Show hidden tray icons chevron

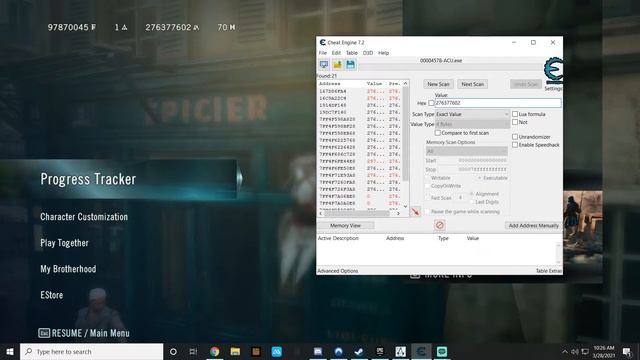564,351
